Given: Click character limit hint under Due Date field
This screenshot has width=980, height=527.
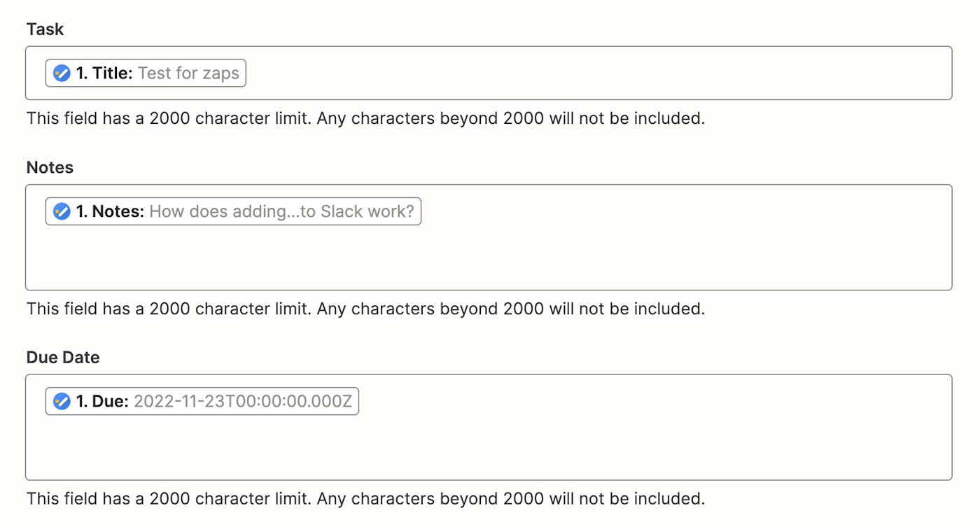Looking at the screenshot, I should click(365, 498).
